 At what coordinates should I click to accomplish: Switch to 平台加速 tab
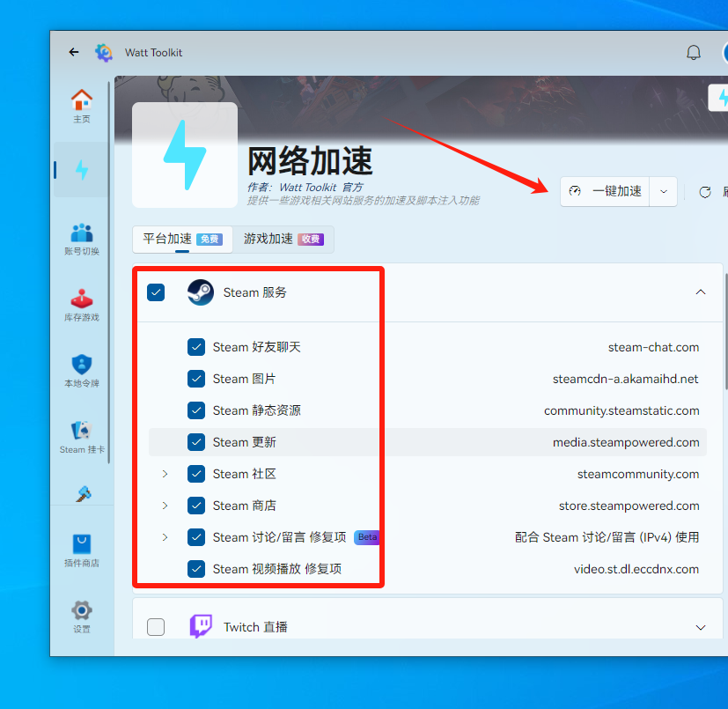point(182,240)
